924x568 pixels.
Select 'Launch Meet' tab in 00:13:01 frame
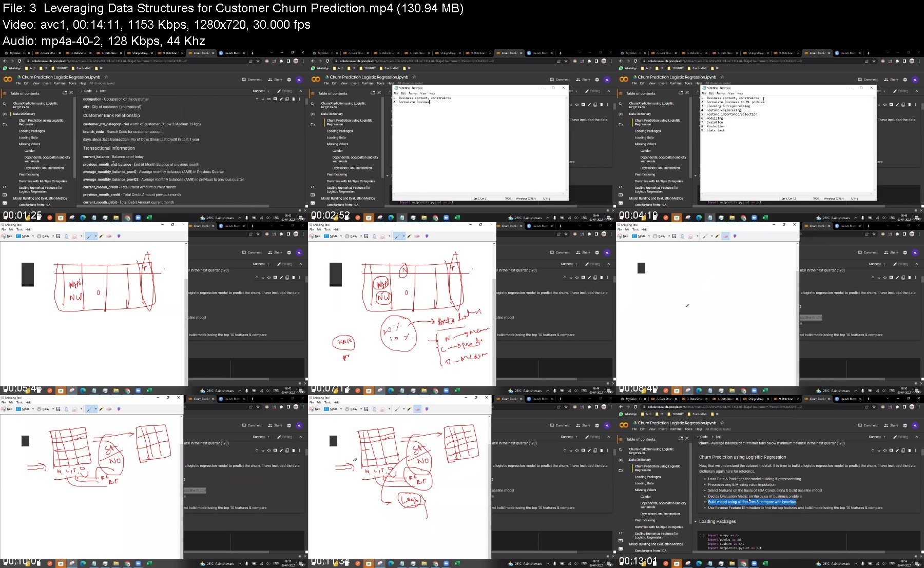pos(848,399)
